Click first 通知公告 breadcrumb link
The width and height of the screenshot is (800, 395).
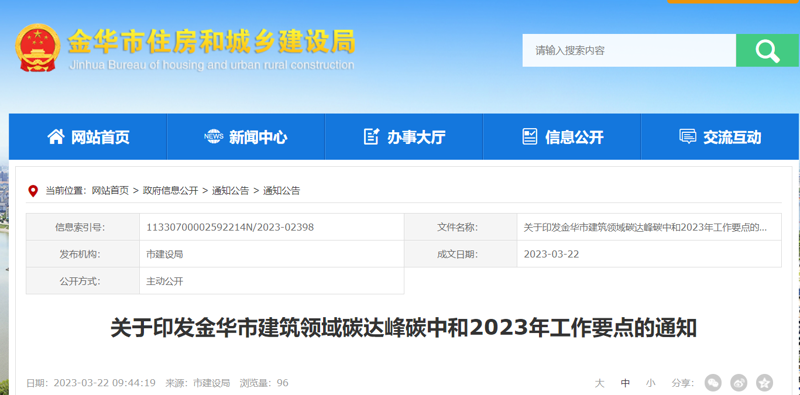(x=231, y=191)
